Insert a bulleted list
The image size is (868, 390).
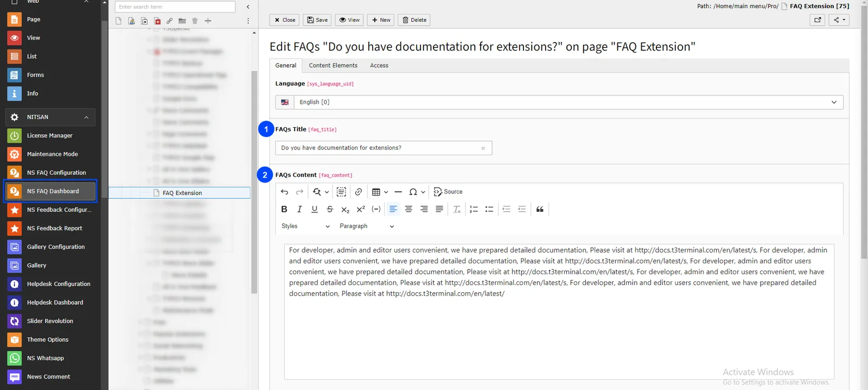click(489, 209)
